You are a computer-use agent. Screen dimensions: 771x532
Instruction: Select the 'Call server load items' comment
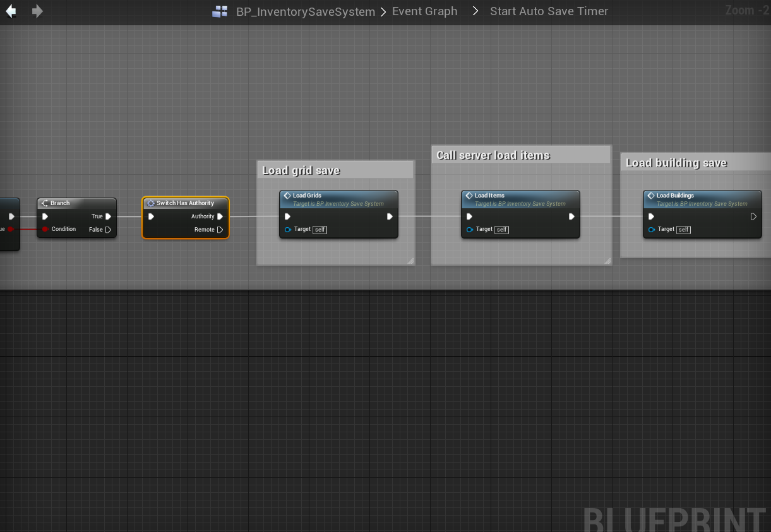[493, 155]
